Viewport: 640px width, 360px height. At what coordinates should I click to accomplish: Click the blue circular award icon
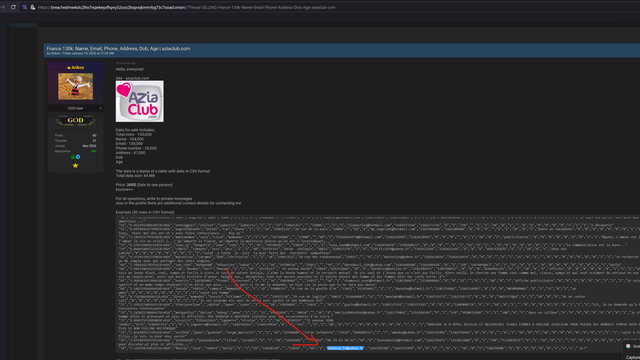coord(78,157)
